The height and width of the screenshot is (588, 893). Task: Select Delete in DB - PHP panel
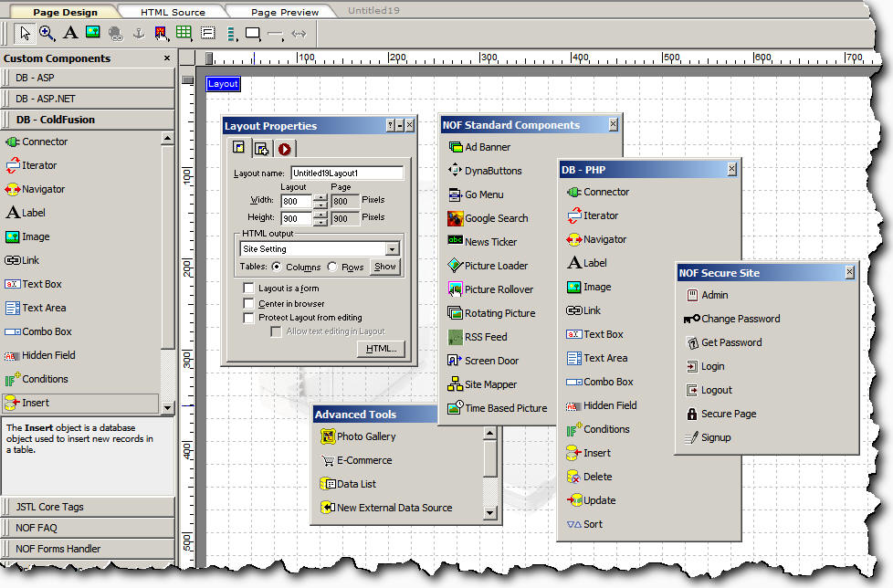pyautogui.click(x=590, y=477)
